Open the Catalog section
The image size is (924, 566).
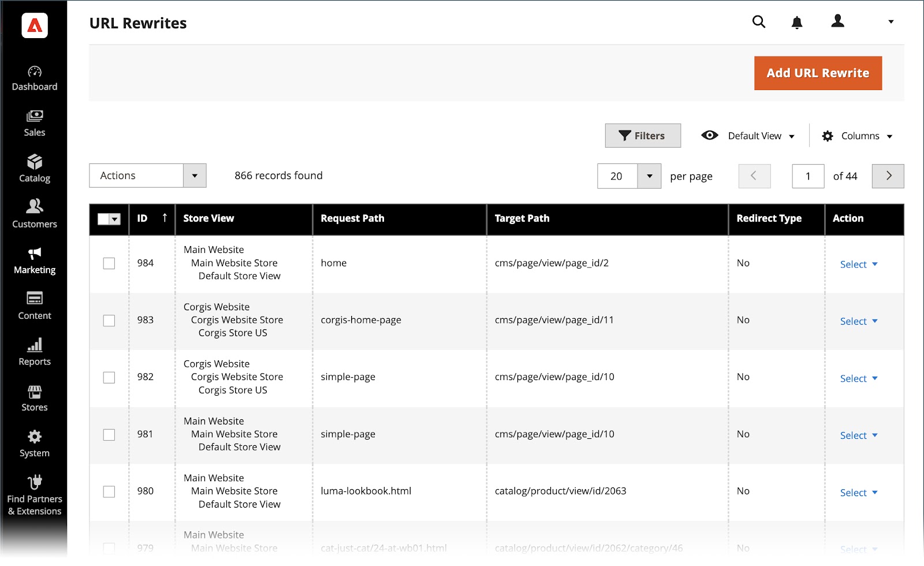pos(34,169)
